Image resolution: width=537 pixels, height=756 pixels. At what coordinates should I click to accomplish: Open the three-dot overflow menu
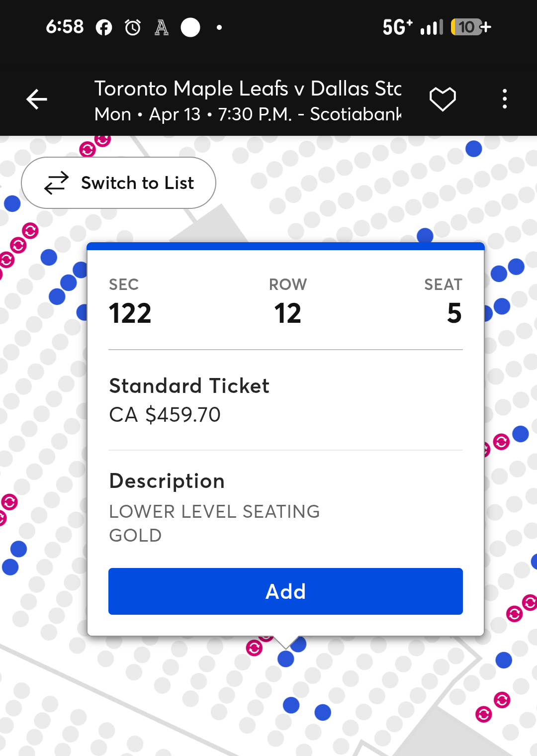[505, 99]
